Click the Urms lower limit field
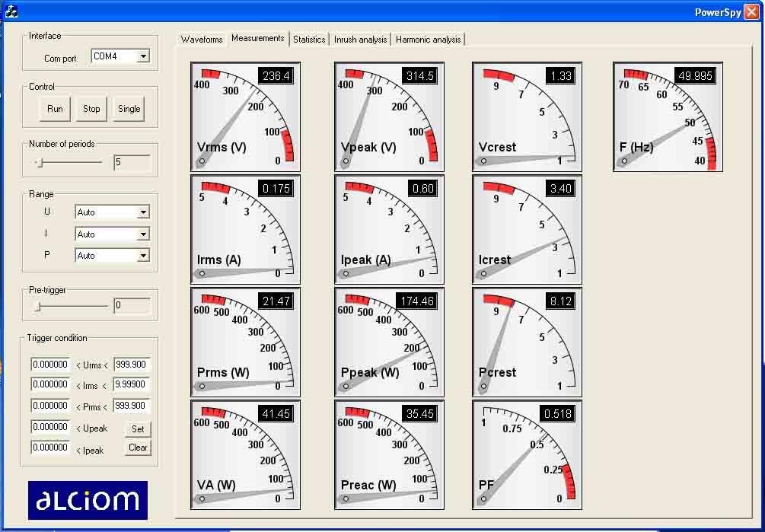Screen dimensions: 765x532 tap(50, 365)
